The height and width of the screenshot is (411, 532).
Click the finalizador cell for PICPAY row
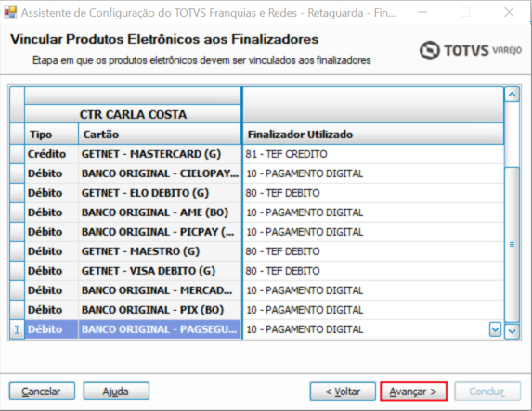coord(373,232)
